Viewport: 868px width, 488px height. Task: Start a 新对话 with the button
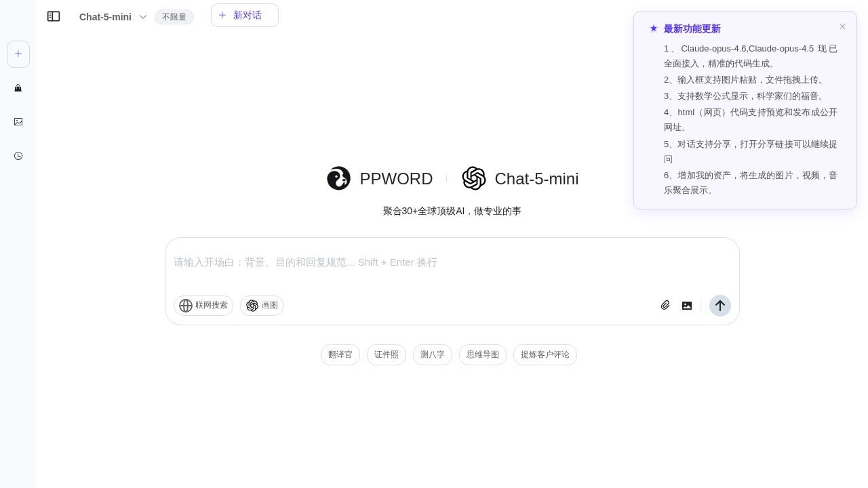[x=245, y=15]
